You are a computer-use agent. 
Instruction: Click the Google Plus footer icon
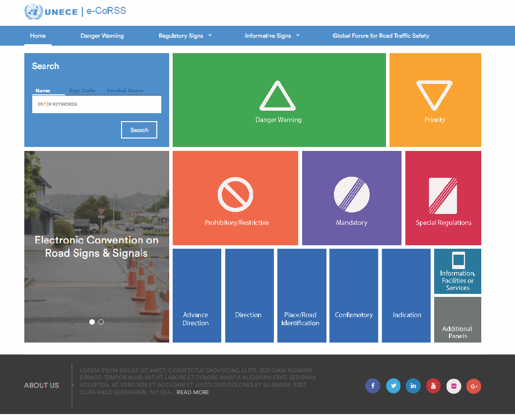[474, 386]
